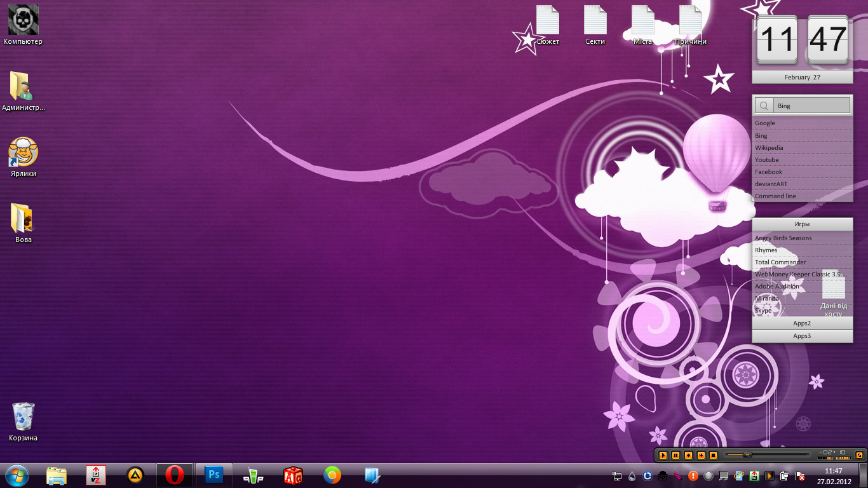This screenshot has width=868, height=488.
Task: Click the Opera browser taskbar icon
Action: [x=175, y=475]
